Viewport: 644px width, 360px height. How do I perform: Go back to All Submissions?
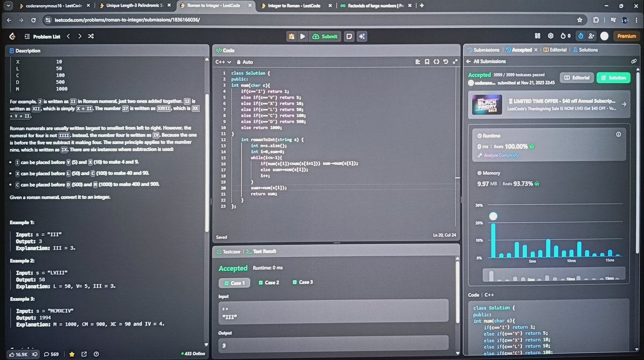point(486,62)
